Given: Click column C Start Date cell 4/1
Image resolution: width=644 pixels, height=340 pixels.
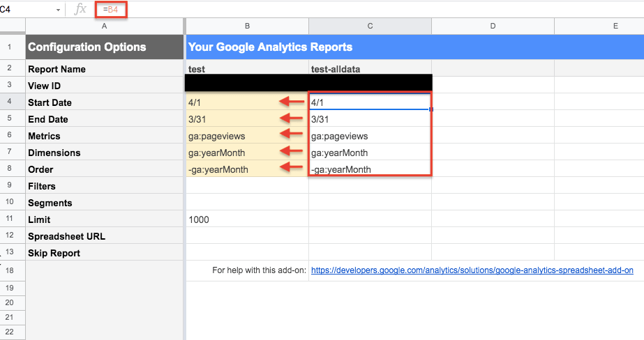Looking at the screenshot, I should [x=370, y=102].
